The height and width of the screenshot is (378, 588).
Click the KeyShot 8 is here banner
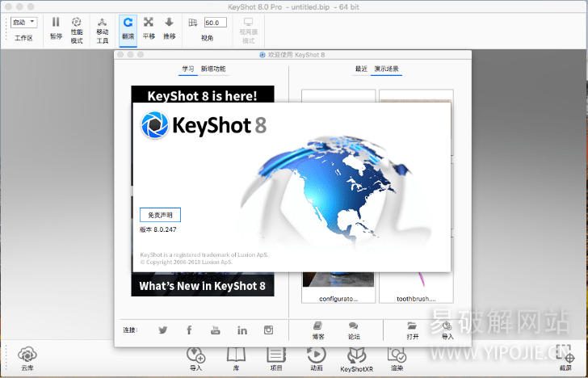[x=203, y=94]
